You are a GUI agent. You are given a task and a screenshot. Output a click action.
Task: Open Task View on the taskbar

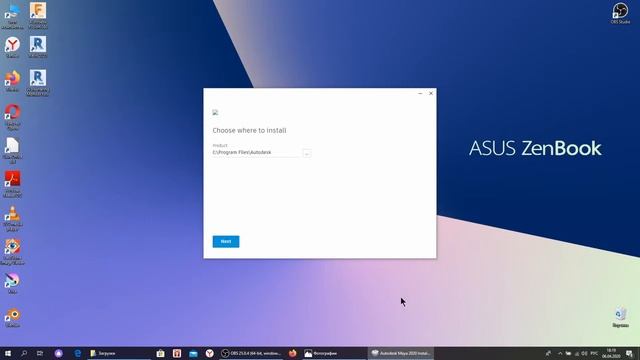[40, 353]
